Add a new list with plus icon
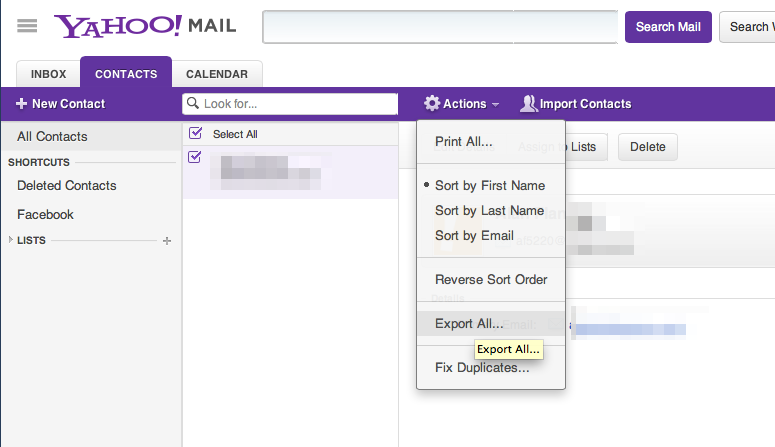 point(167,241)
